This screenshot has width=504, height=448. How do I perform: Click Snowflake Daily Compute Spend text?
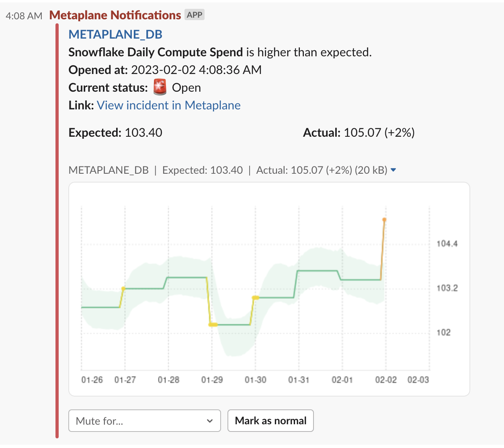[156, 52]
